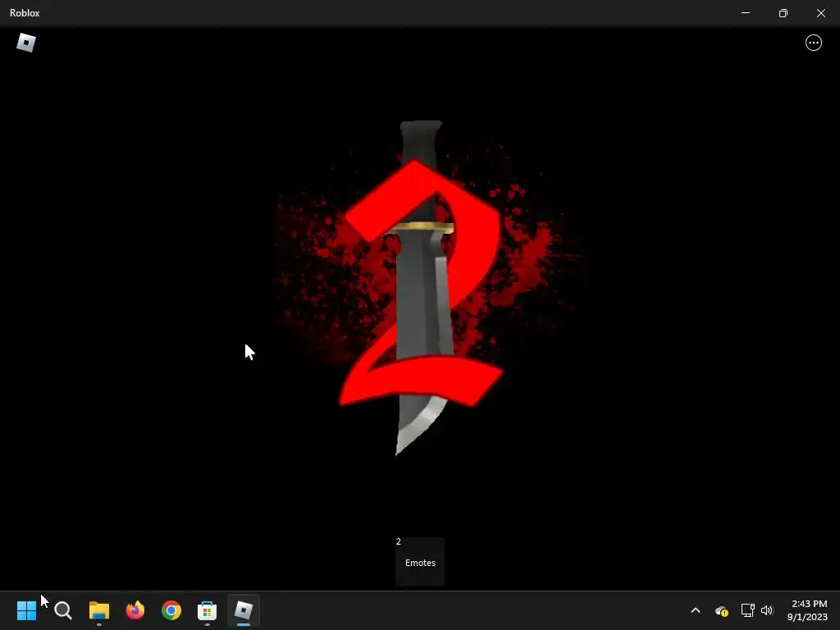Viewport: 840px width, 630px height.
Task: Restore down the Roblox window
Action: pyautogui.click(x=783, y=13)
